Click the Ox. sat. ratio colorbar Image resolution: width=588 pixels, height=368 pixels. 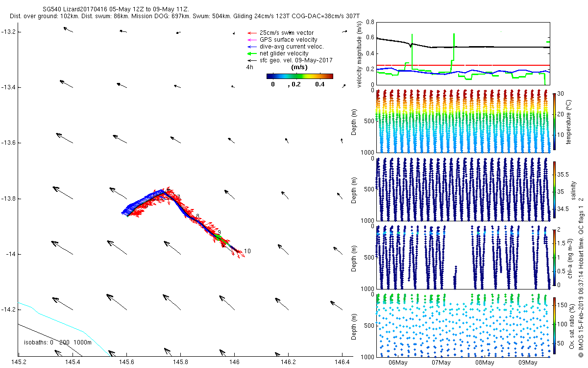pos(554,325)
